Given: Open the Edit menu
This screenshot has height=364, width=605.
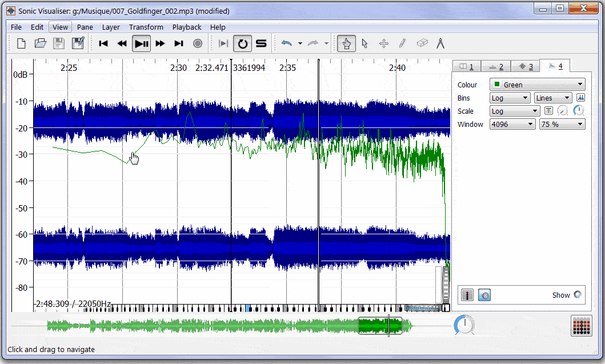Looking at the screenshot, I should [x=37, y=27].
